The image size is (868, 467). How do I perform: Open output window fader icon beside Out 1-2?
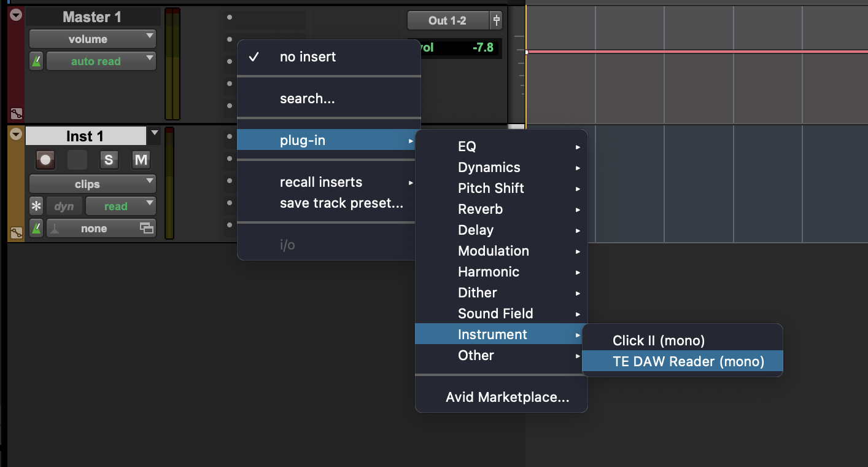point(497,21)
